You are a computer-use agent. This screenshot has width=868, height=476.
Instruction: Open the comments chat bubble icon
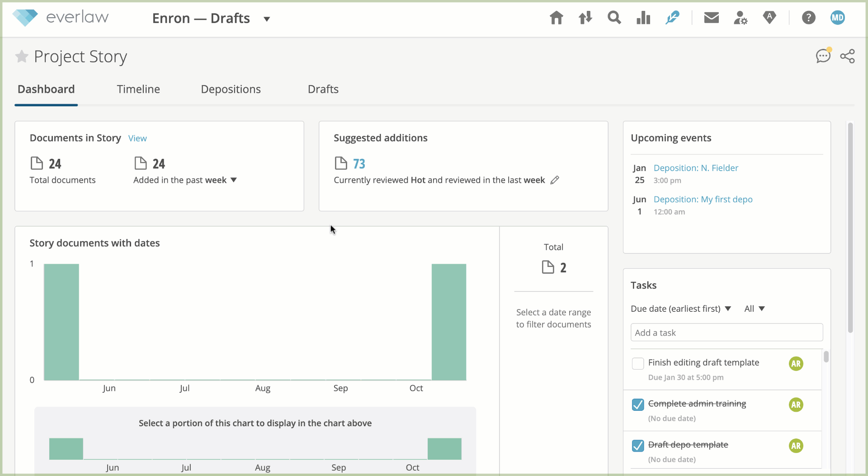pyautogui.click(x=823, y=56)
